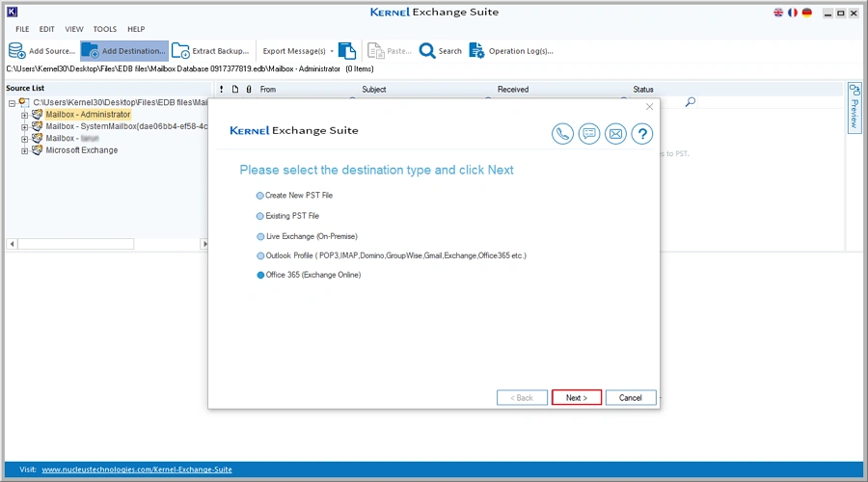868x482 pixels.
Task: Sort by the From column header
Action: [268, 89]
